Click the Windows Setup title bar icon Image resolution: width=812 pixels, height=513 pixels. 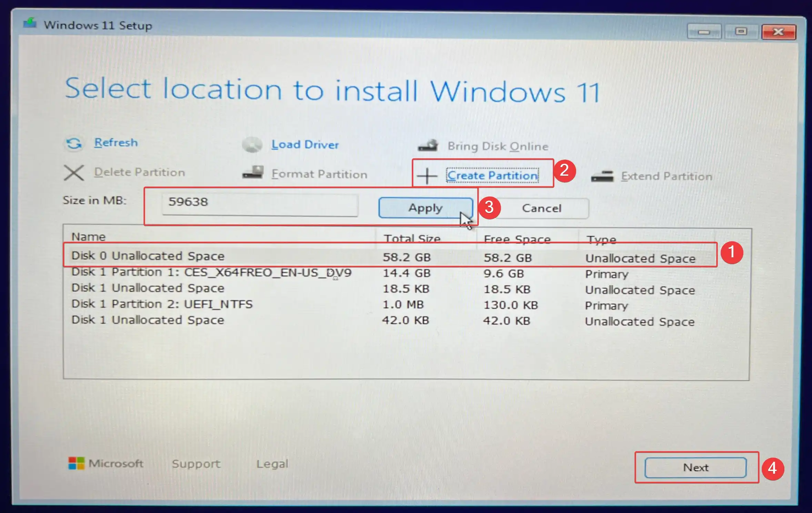click(30, 23)
